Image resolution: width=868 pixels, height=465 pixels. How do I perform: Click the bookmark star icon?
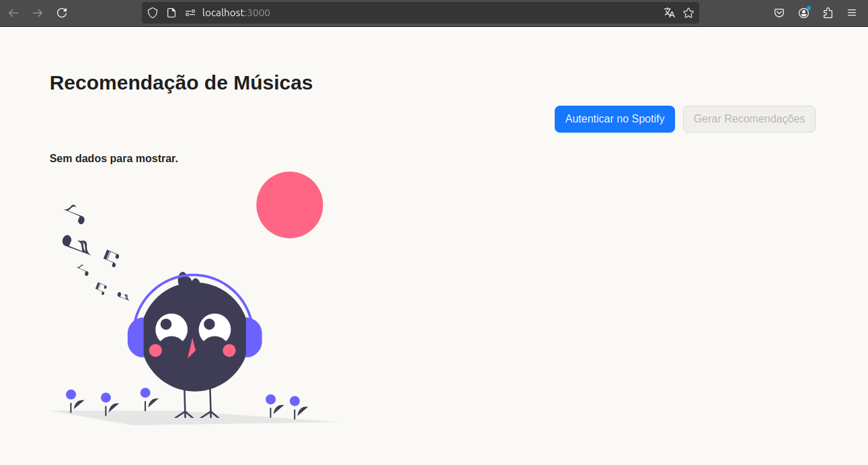688,12
